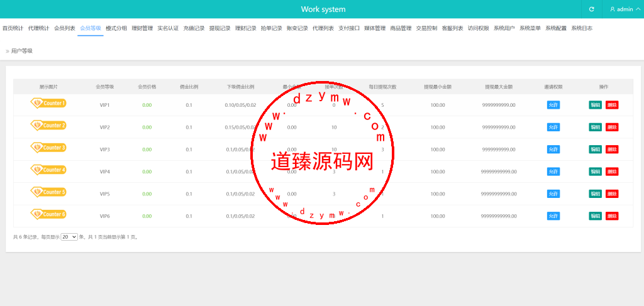This screenshot has height=306, width=644.
Task: Click the 邀请权限 column header
Action: pyautogui.click(x=553, y=87)
